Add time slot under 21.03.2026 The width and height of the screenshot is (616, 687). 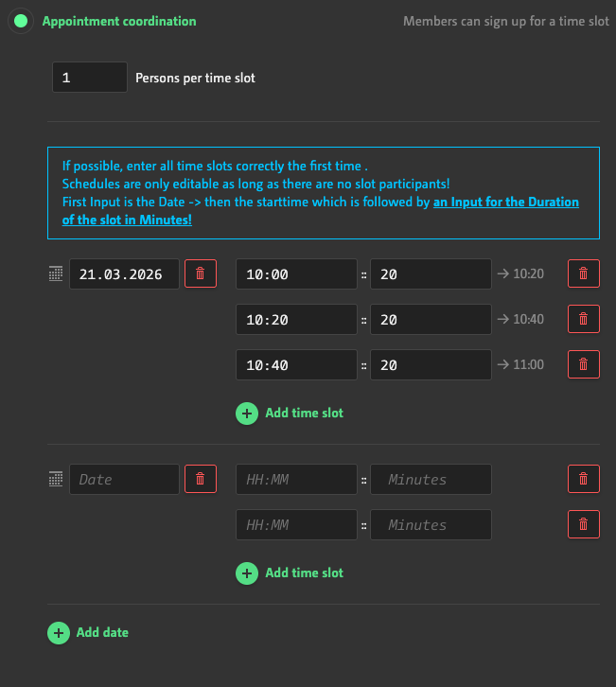290,414
